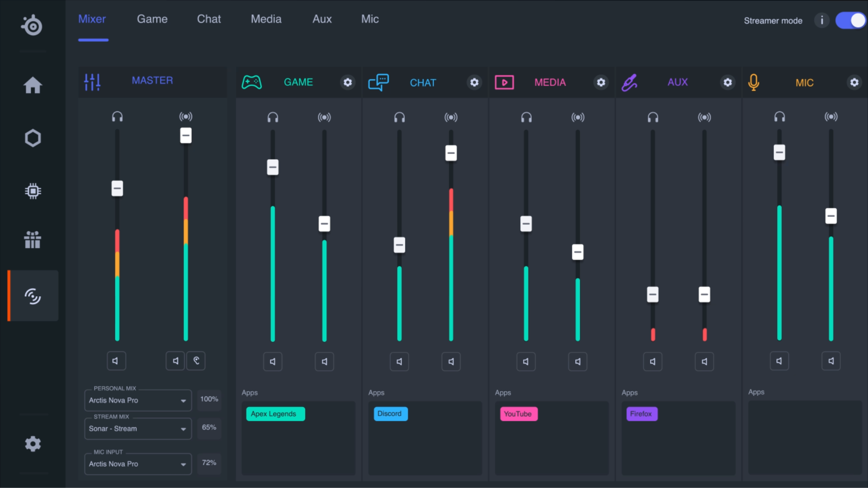The width and height of the screenshot is (868, 488).
Task: Mute Game headphone channel
Action: [x=273, y=362]
